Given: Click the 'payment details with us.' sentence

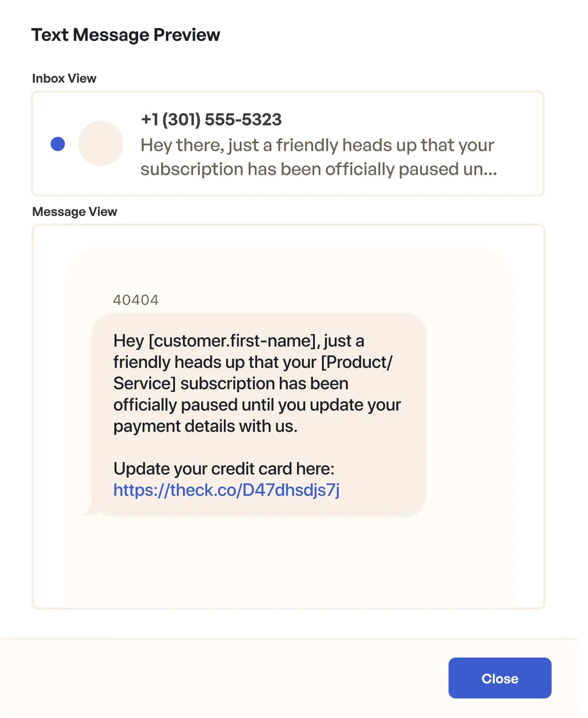Looking at the screenshot, I should pos(205,426).
